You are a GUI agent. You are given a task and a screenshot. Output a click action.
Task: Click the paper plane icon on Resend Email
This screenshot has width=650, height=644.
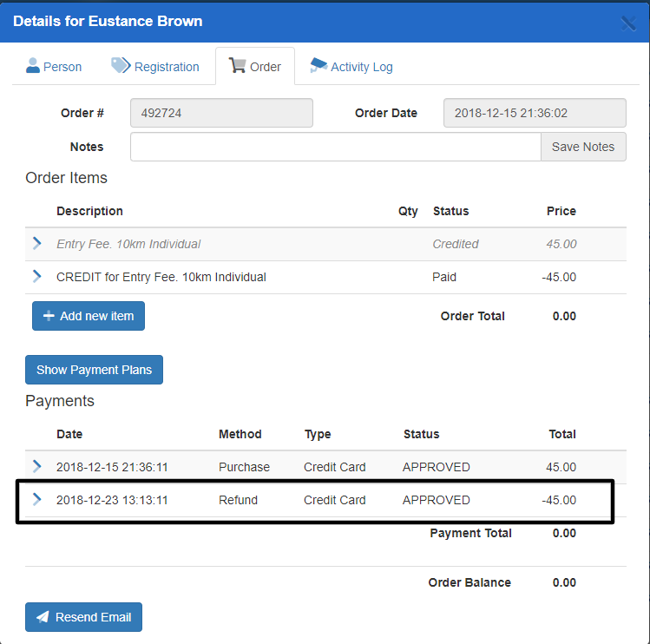click(x=42, y=617)
